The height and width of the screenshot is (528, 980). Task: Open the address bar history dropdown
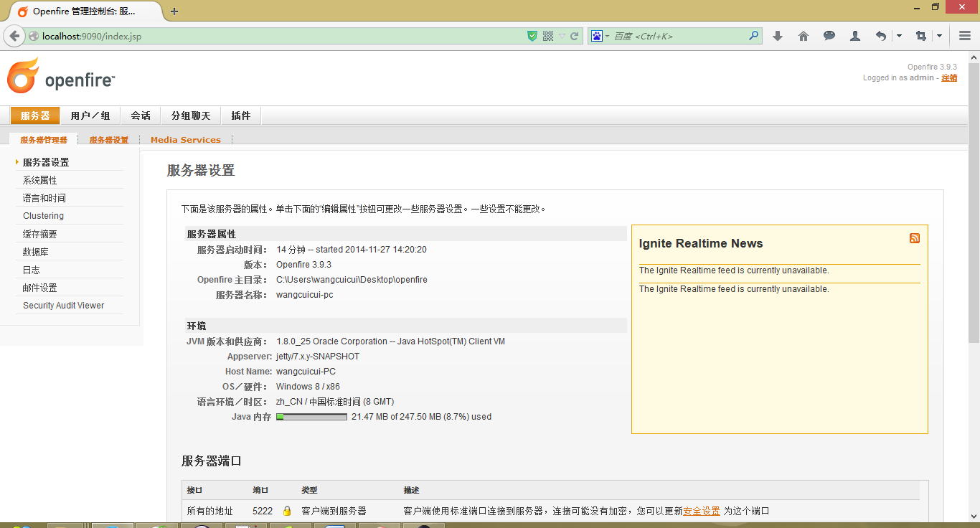click(562, 36)
